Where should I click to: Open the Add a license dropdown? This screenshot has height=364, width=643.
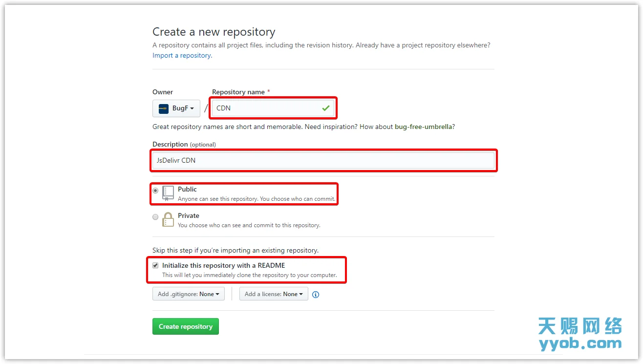click(x=273, y=294)
